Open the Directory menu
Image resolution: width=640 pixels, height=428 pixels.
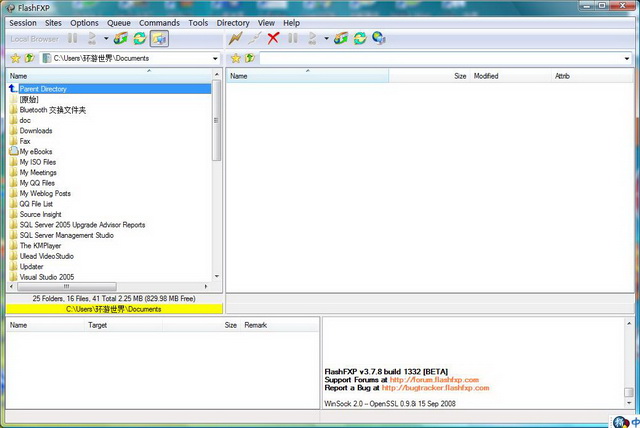233,23
